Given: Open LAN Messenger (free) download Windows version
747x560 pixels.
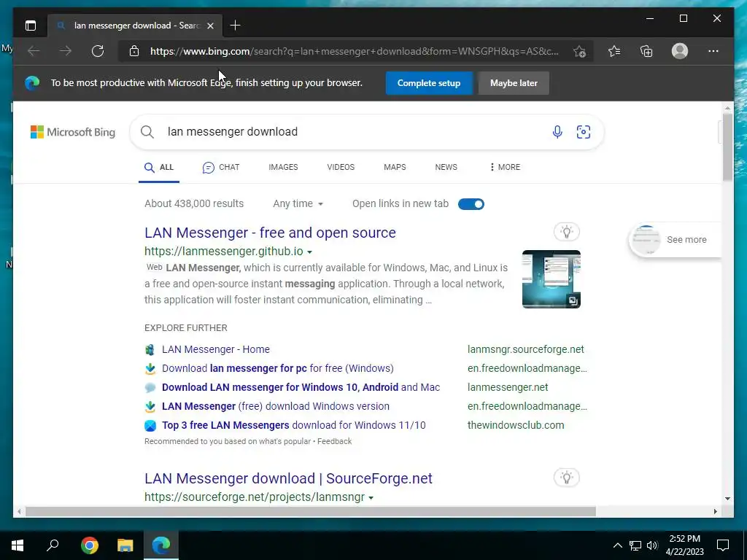Looking at the screenshot, I should click(275, 406).
